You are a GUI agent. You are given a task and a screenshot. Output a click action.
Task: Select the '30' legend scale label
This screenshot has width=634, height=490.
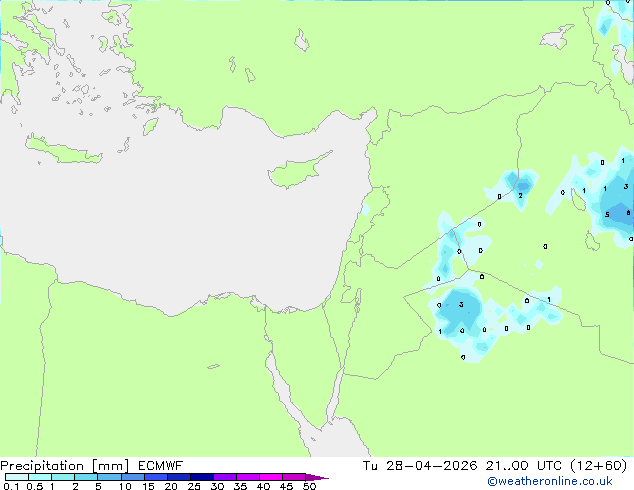pyautogui.click(x=217, y=486)
